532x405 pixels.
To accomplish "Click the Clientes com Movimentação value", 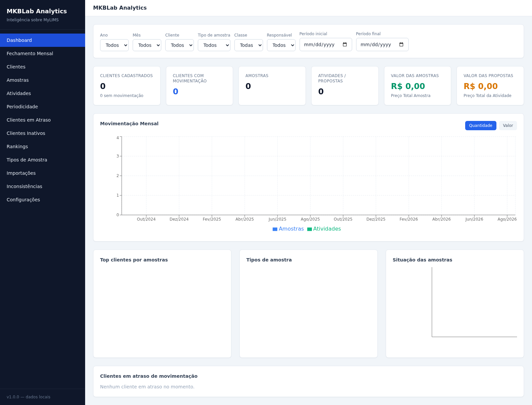I will pyautogui.click(x=176, y=92).
